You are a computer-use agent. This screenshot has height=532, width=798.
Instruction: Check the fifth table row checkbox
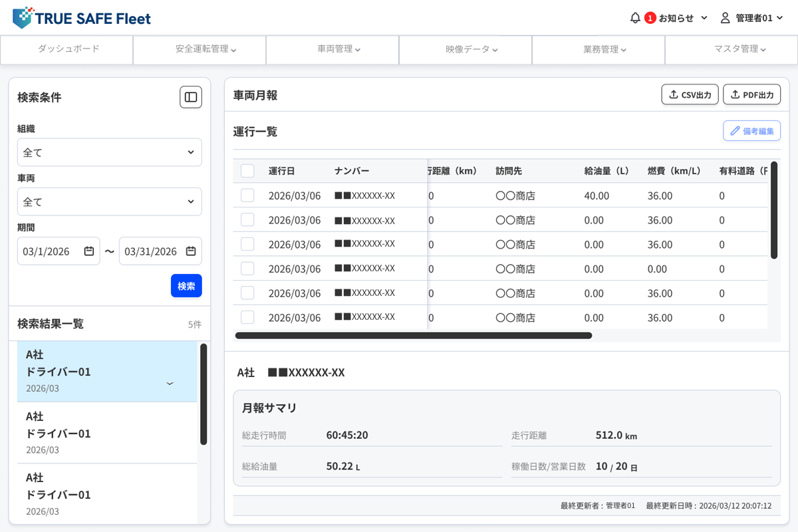click(247, 293)
